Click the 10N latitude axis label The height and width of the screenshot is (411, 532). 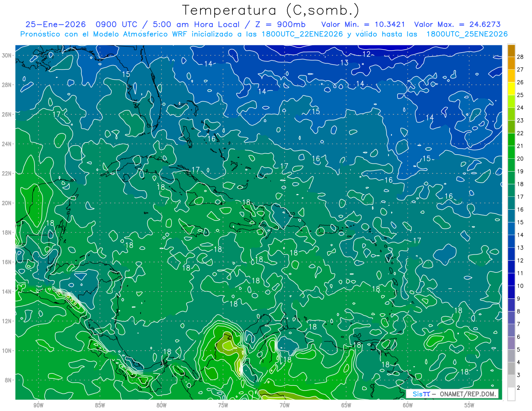coord(7,350)
